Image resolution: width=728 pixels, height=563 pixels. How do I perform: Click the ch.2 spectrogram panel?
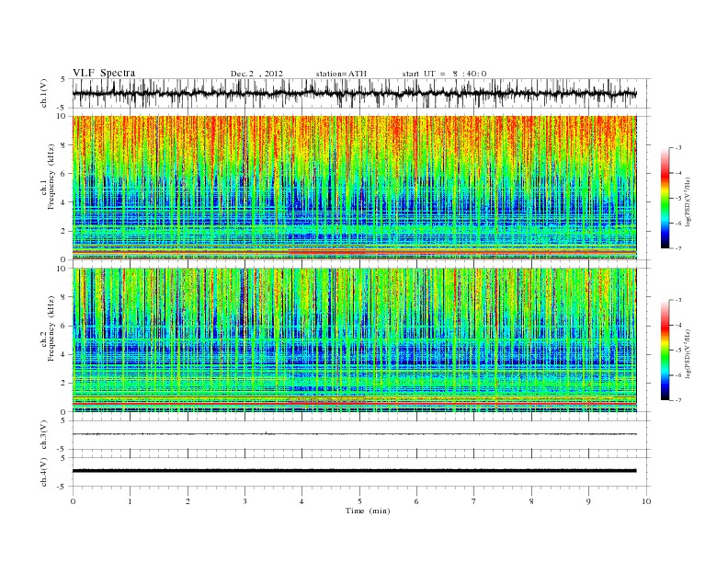tap(354, 340)
